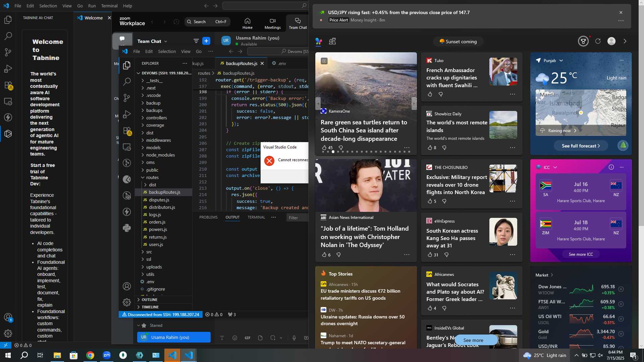Open Explorer in outer VS Code activity bar

(8, 20)
